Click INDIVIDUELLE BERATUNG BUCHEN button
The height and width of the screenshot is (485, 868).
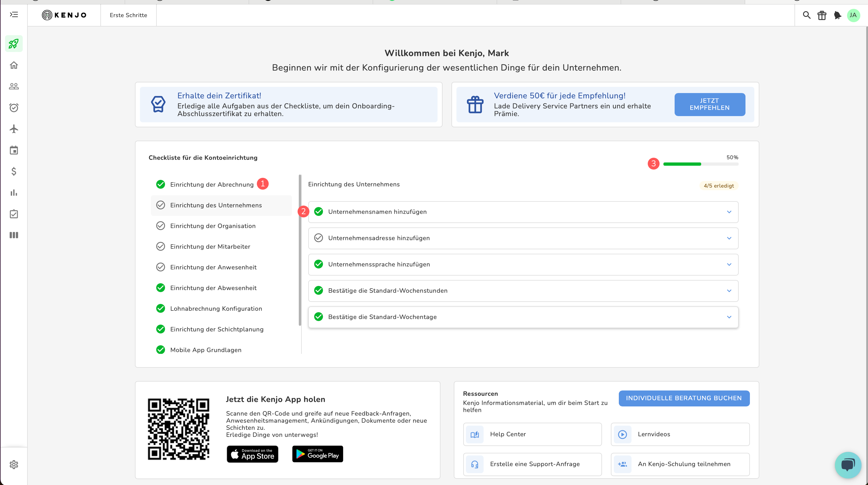point(684,398)
